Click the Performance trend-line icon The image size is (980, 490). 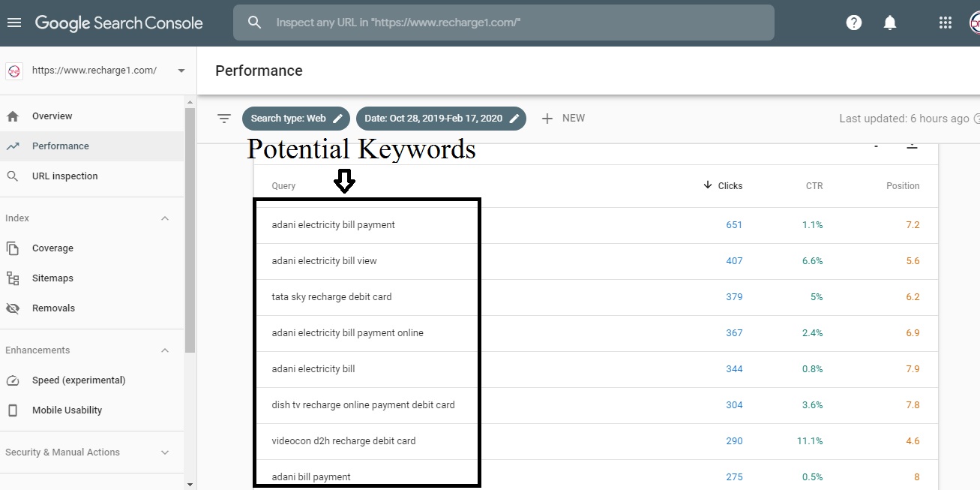coord(13,146)
